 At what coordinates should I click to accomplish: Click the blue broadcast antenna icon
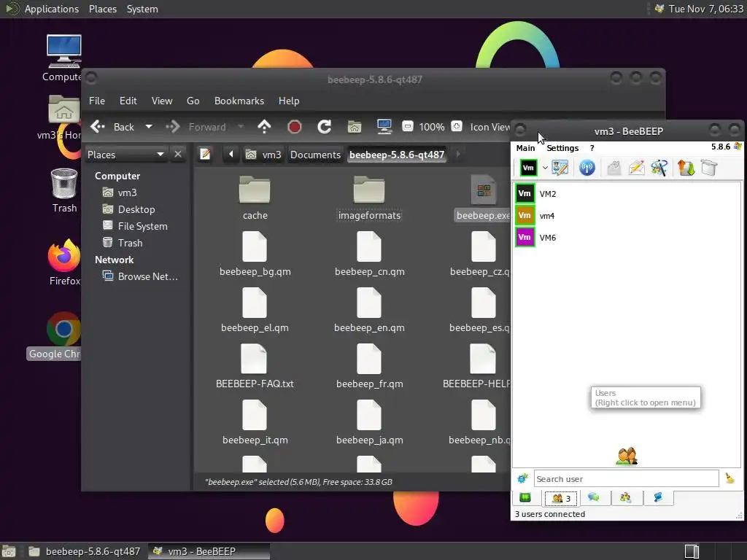587,168
